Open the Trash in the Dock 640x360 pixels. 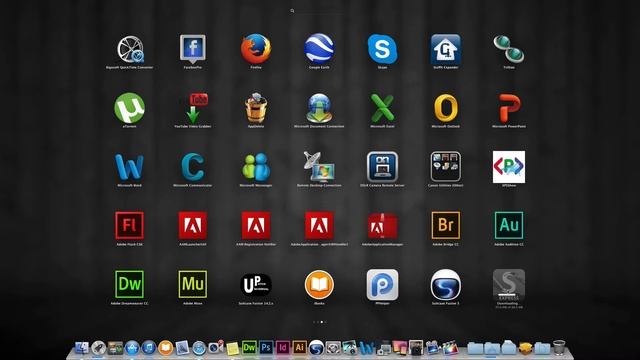pyautogui.click(x=559, y=347)
